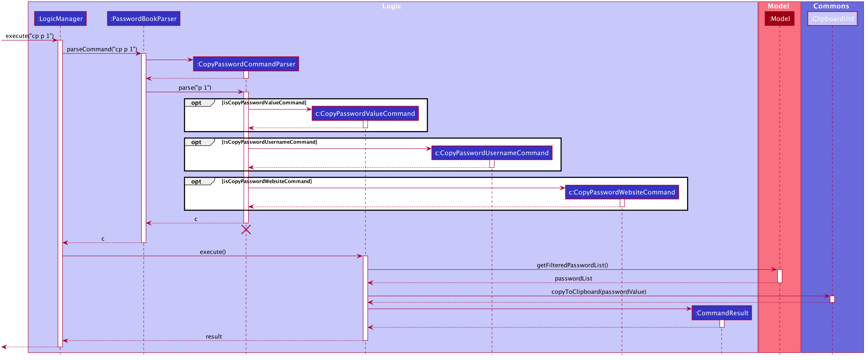This screenshot has width=868, height=360.
Task: Click the Logic frame title
Action: point(392,6)
